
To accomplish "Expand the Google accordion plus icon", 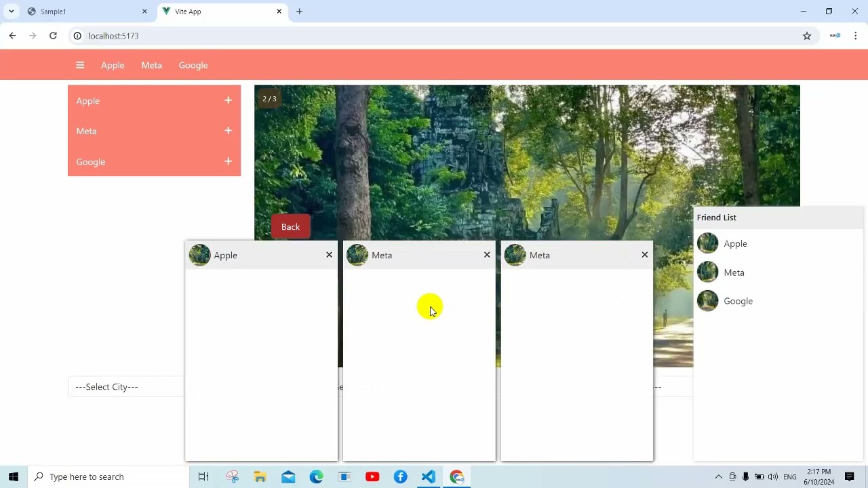I will tap(228, 161).
